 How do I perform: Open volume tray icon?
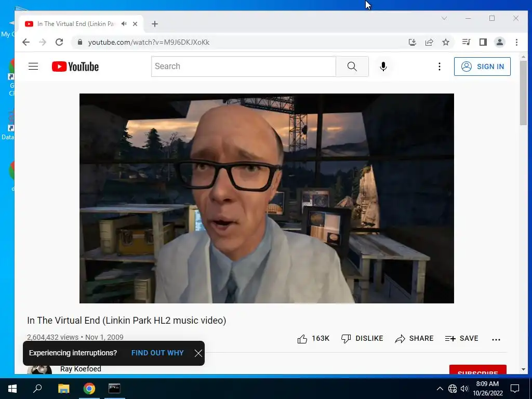464,389
